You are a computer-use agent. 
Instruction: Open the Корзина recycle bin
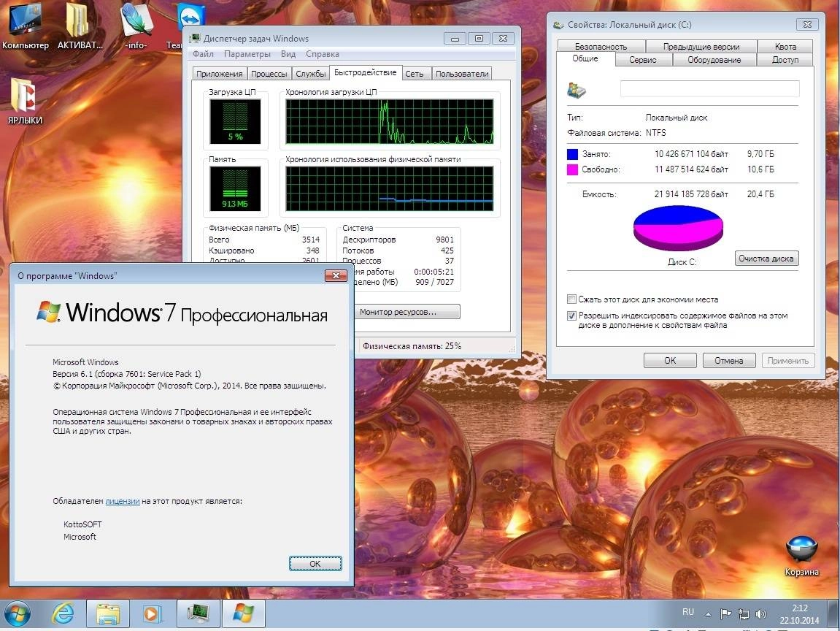point(801,556)
